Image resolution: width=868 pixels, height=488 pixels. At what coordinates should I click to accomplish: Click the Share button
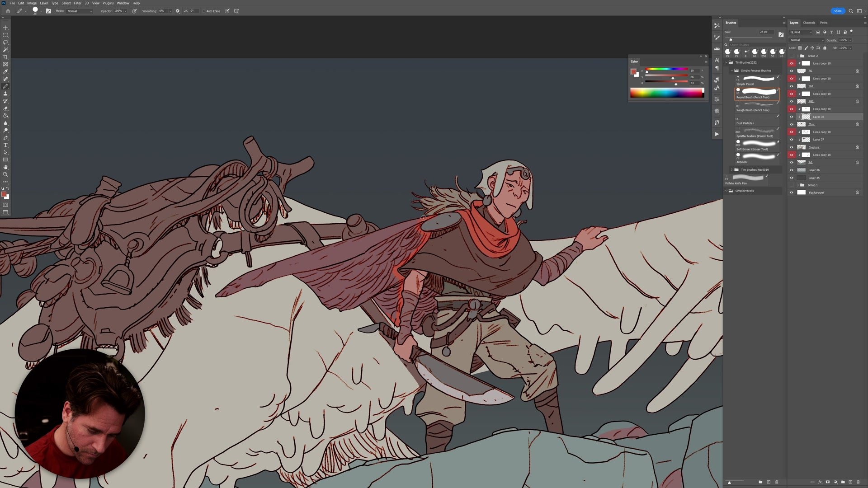click(838, 11)
